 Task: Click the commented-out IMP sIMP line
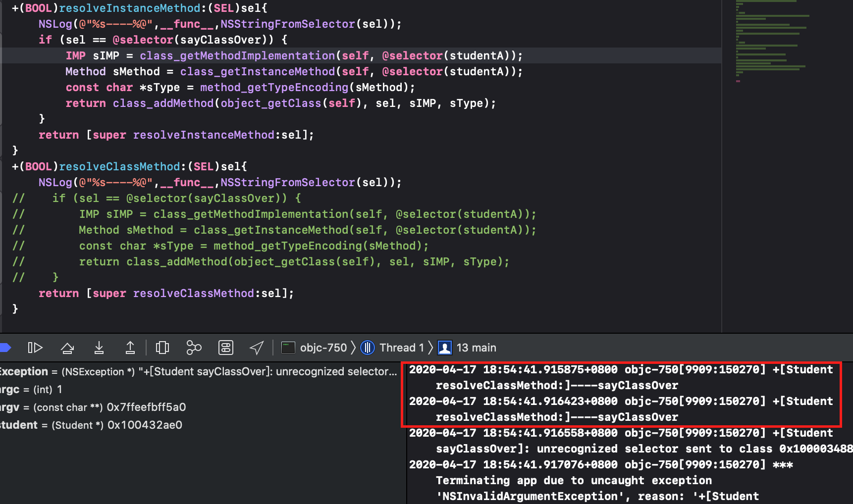pyautogui.click(x=274, y=214)
